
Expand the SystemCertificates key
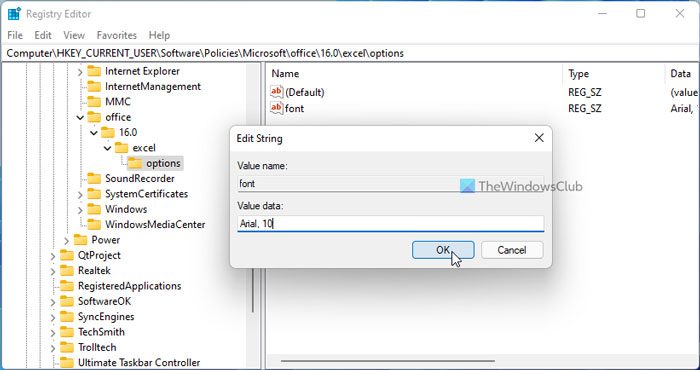pyautogui.click(x=80, y=194)
